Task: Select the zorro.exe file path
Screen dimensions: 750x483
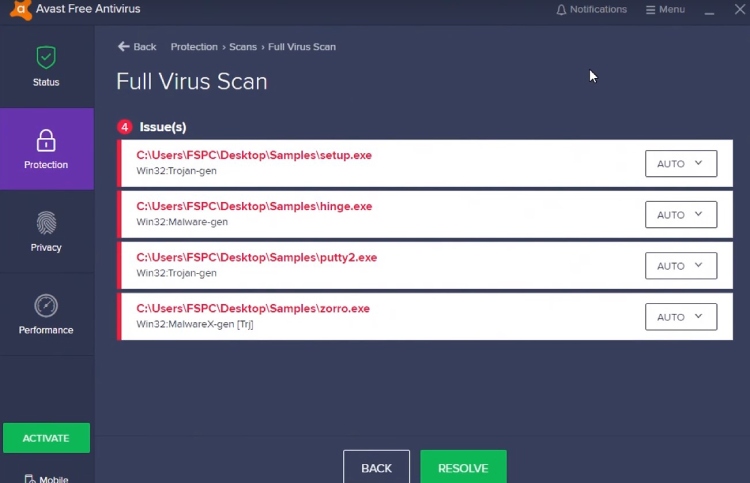Action: 253,308
